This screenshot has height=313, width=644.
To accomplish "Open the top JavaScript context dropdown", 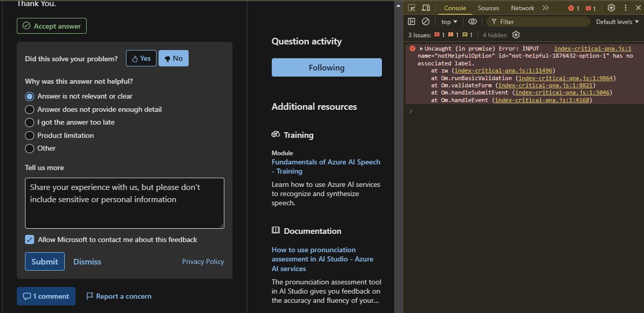I will tap(449, 21).
